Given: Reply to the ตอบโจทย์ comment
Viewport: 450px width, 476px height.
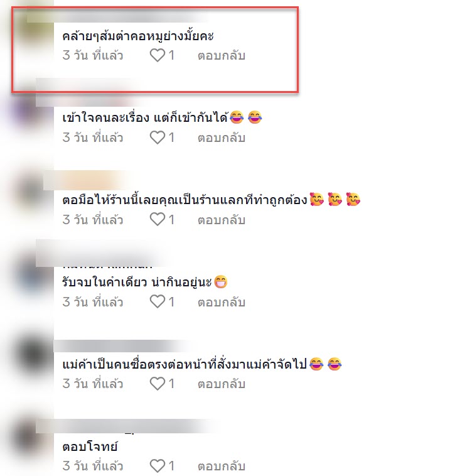Looking at the screenshot, I should pos(221,466).
